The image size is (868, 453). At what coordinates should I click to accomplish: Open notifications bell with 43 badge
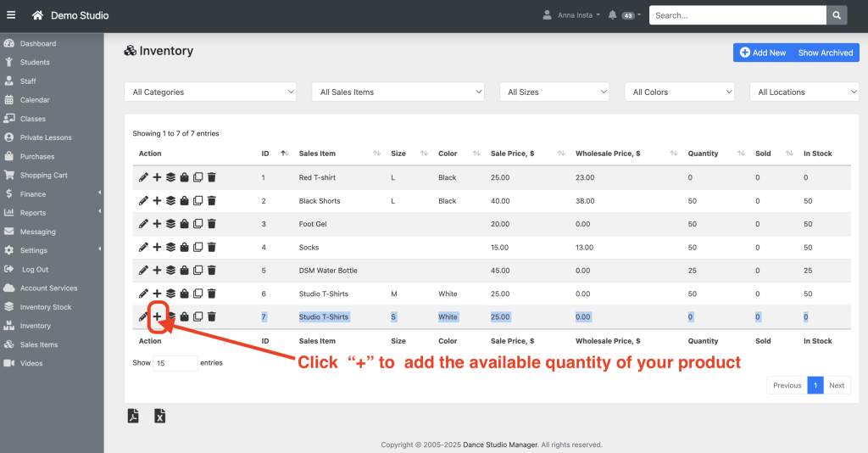click(x=624, y=15)
